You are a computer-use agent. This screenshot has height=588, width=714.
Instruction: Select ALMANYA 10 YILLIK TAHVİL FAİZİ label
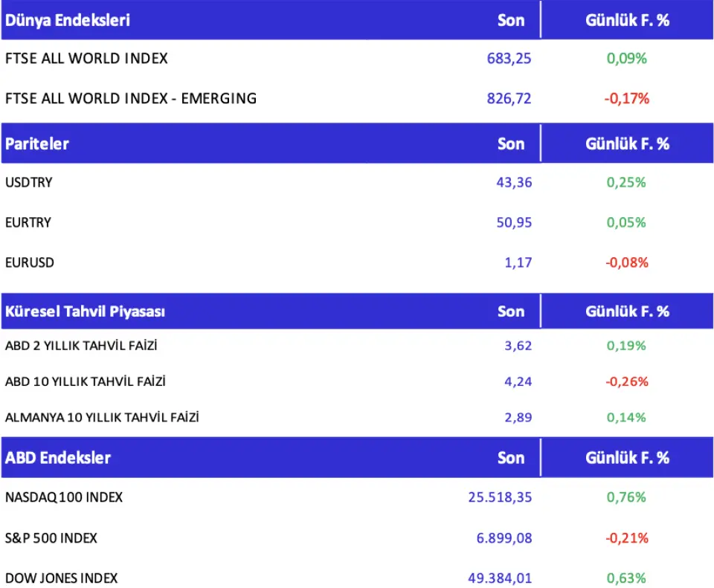point(102,417)
